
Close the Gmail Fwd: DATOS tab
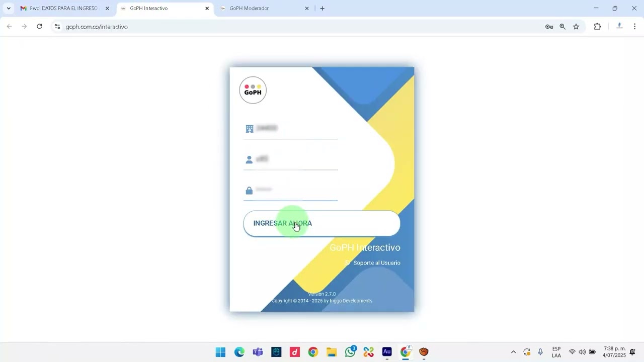point(107,9)
